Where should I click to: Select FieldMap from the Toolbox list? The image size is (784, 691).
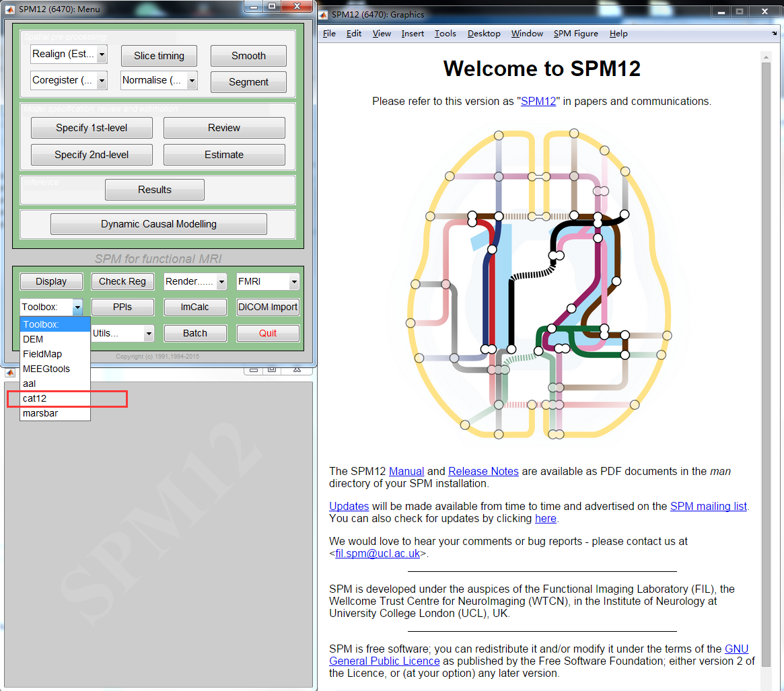(40, 354)
